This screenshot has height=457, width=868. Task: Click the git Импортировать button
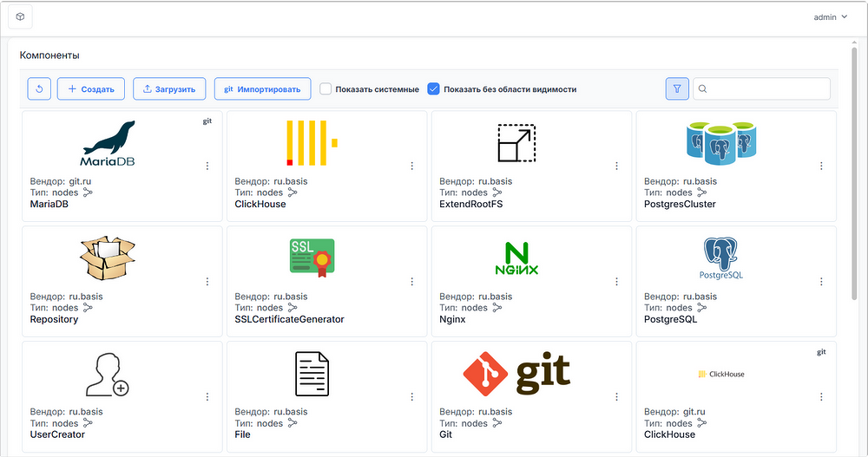point(262,89)
